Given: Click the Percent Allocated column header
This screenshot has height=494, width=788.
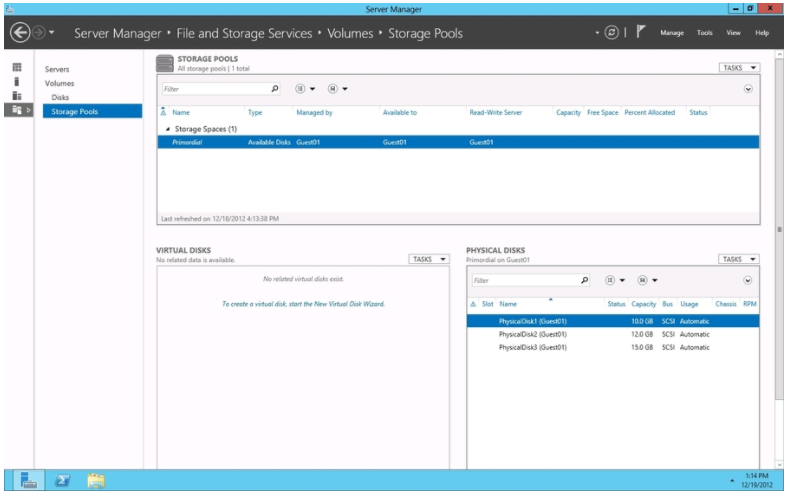Looking at the screenshot, I should tap(649, 113).
